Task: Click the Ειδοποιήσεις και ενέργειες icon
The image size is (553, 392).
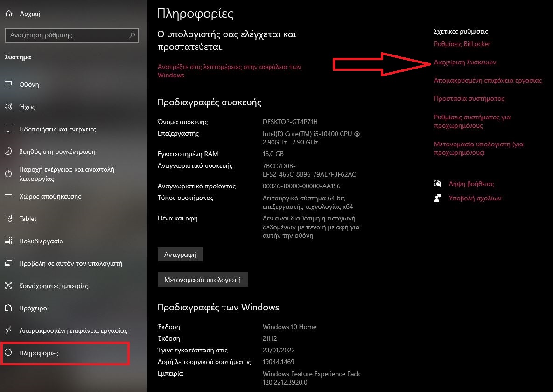Action: [x=8, y=129]
